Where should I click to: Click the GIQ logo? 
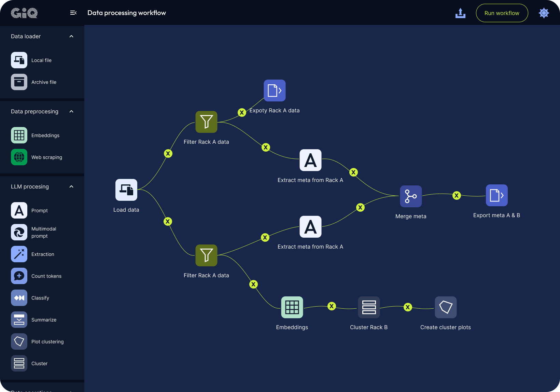tap(24, 13)
